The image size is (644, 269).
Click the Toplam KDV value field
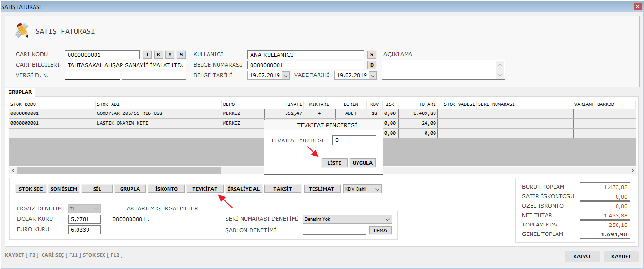click(605, 225)
